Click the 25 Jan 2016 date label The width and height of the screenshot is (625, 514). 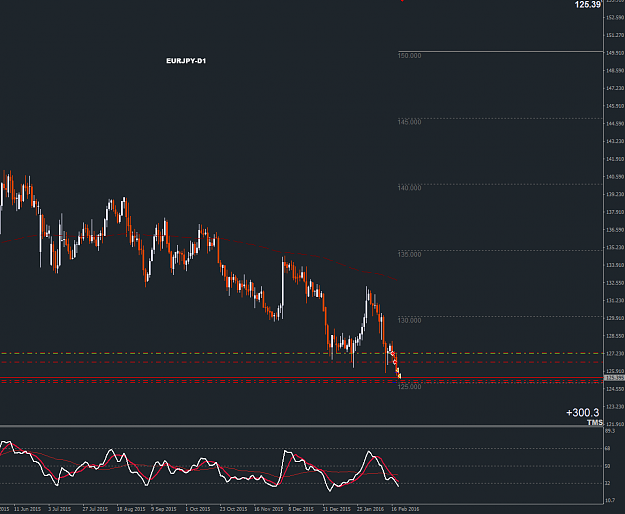click(x=370, y=509)
